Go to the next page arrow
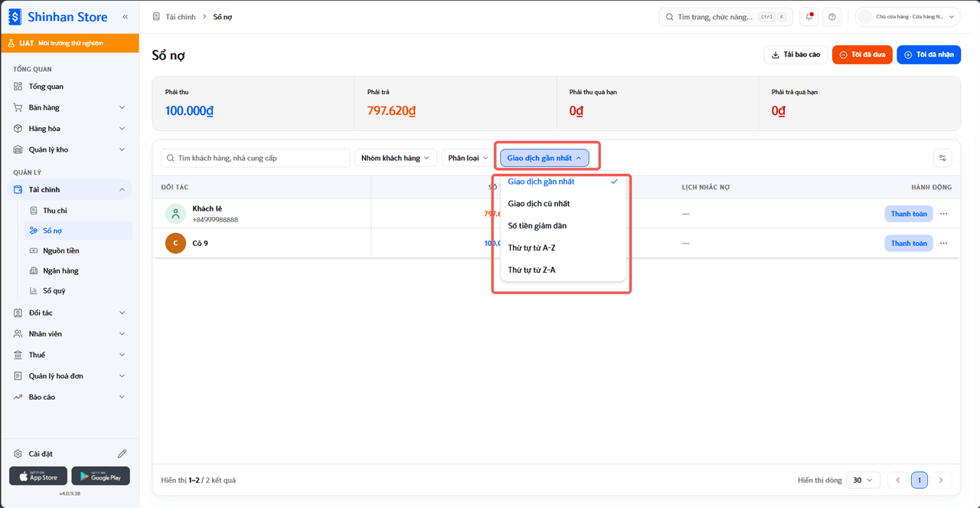This screenshot has width=980, height=508. [x=941, y=480]
